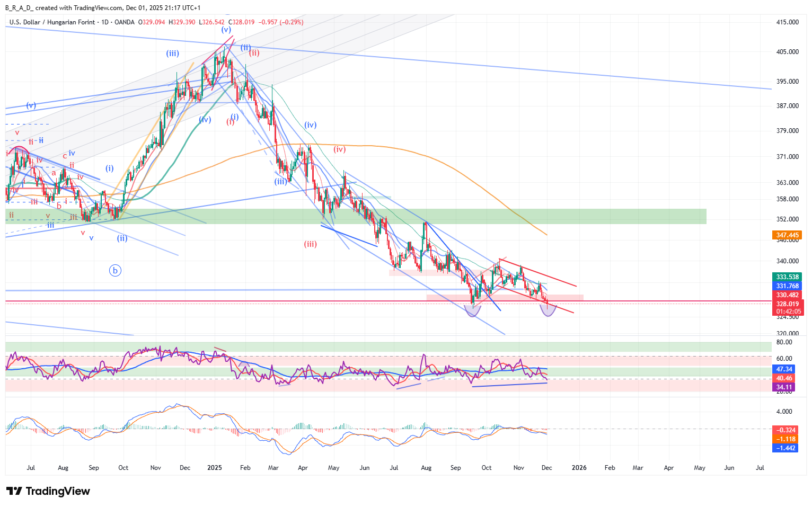The height and width of the screenshot is (507, 812).
Task: Click the red (iv) wave label
Action: [339, 149]
